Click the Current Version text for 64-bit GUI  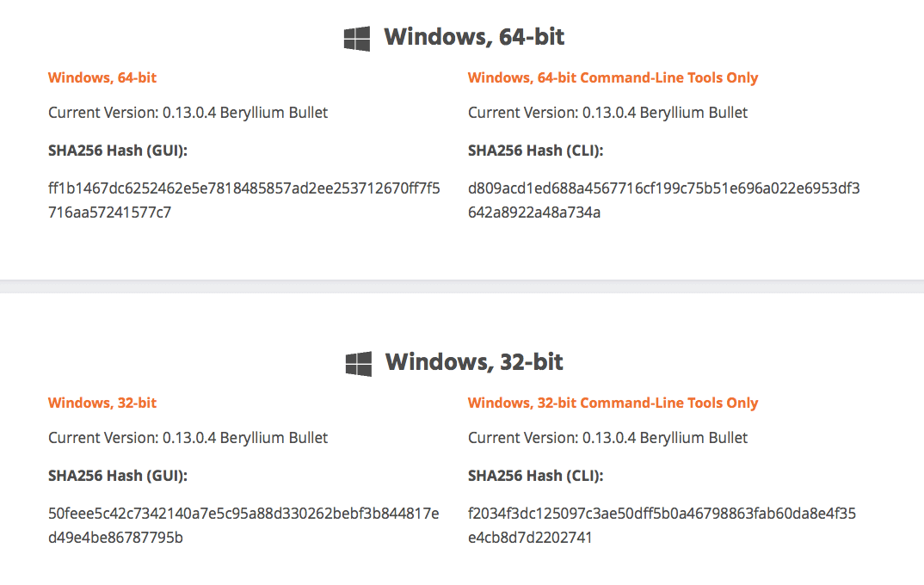[x=188, y=113]
